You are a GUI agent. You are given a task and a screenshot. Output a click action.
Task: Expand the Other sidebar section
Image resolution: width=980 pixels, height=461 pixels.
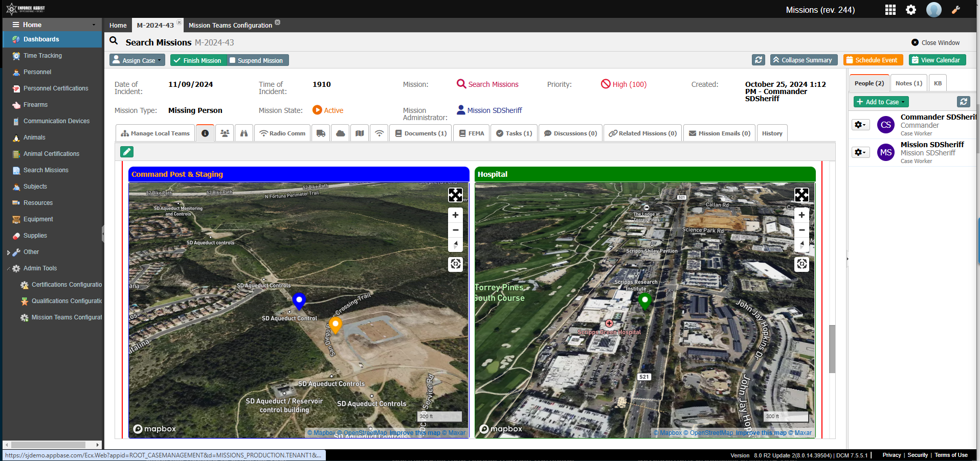pyautogui.click(x=8, y=252)
